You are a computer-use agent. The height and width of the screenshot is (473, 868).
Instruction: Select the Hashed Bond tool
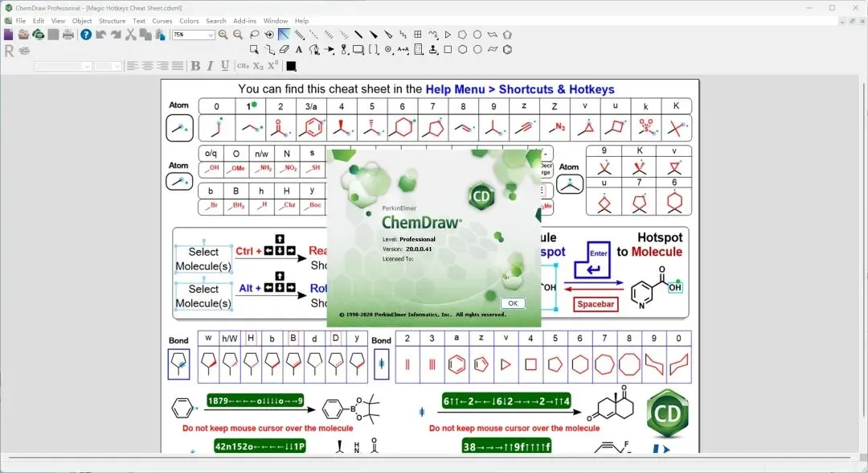point(328,35)
